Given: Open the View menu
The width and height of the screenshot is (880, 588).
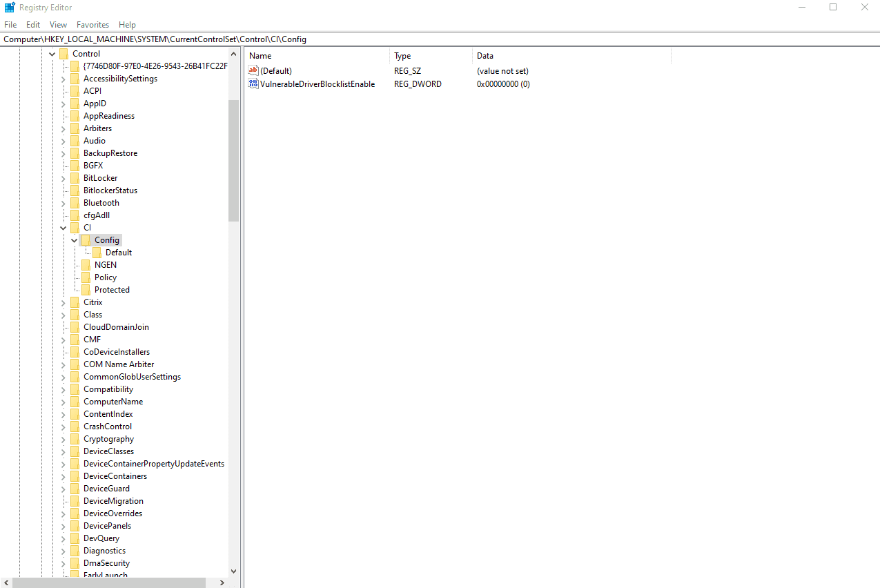Looking at the screenshot, I should coord(59,24).
